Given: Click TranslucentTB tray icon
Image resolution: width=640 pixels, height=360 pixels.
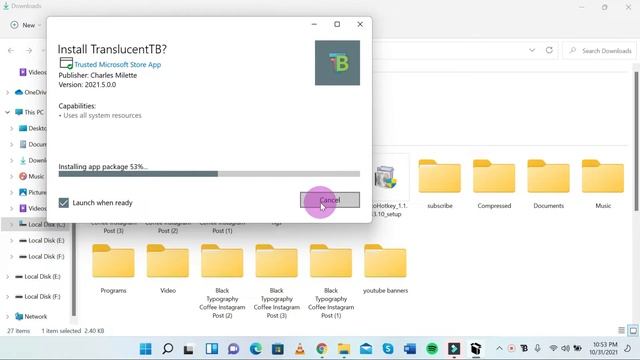Looking at the screenshot, I should (524, 348).
